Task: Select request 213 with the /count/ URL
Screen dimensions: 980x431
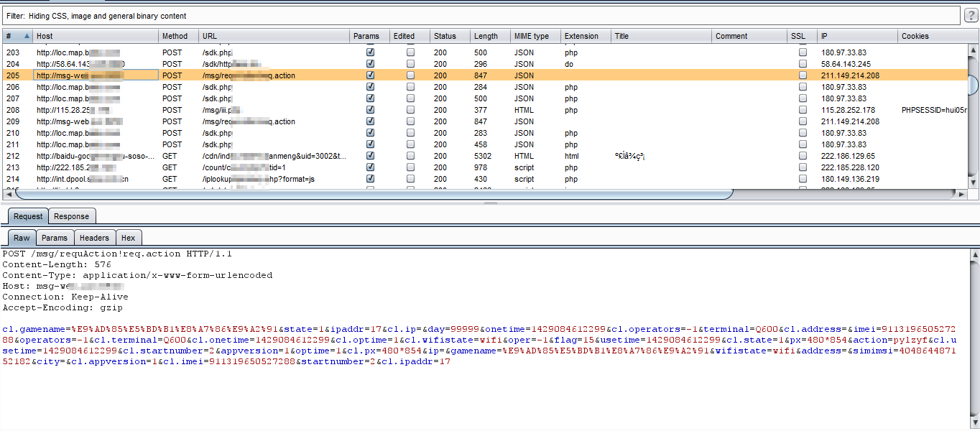Action: tap(216, 167)
